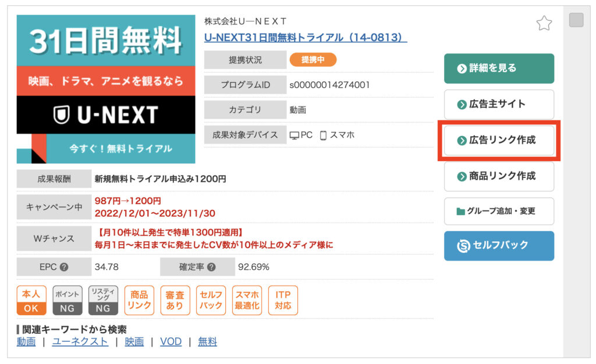Click the スマホ device icon
596x364 pixels.
pyautogui.click(x=323, y=135)
